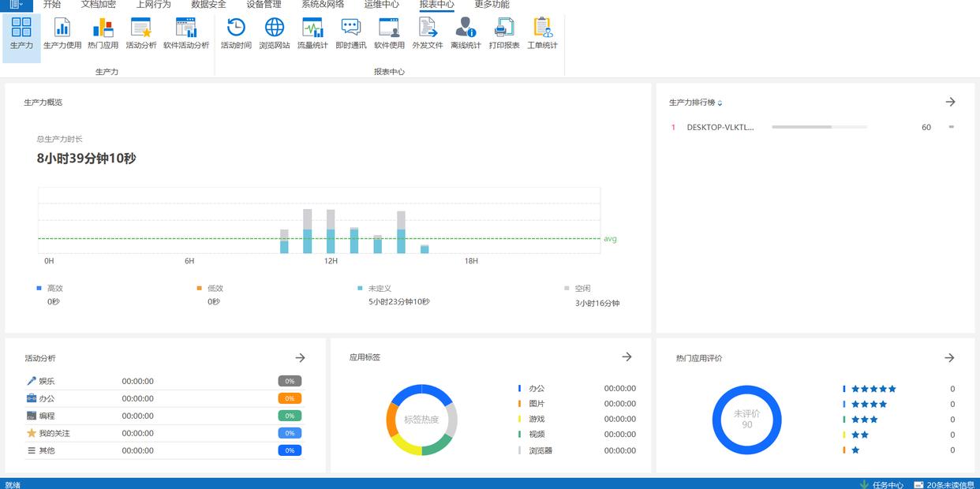Open the 热门应用评价 details arrow
Viewport: 980px width, 489px height.
click(949, 358)
